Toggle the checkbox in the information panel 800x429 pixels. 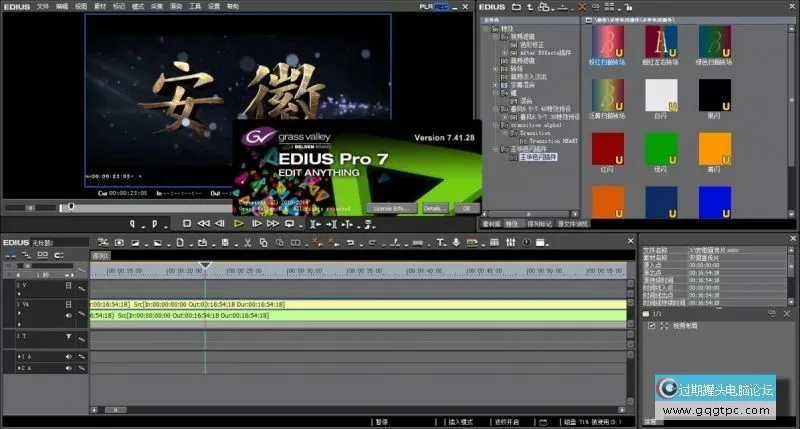pos(651,326)
